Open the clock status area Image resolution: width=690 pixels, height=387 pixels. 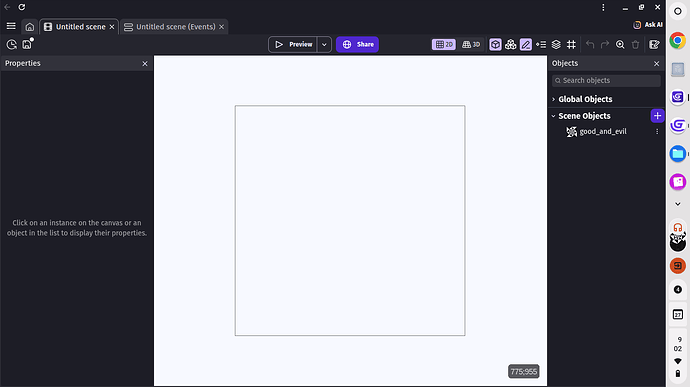pyautogui.click(x=678, y=344)
